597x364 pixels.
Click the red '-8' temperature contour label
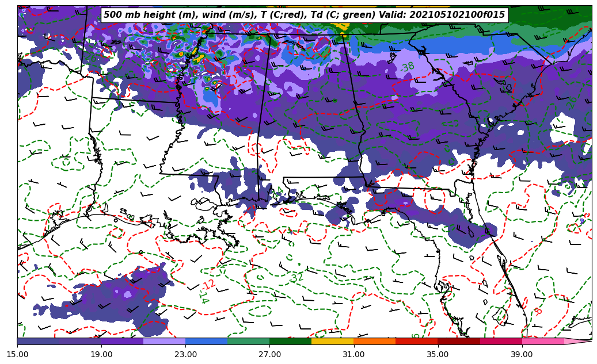tap(538, 311)
